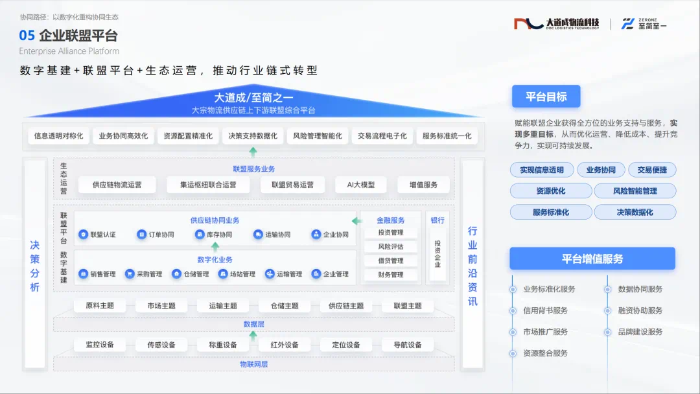Select the AI大模型 box
This screenshot has width=700, height=394.
point(361,185)
